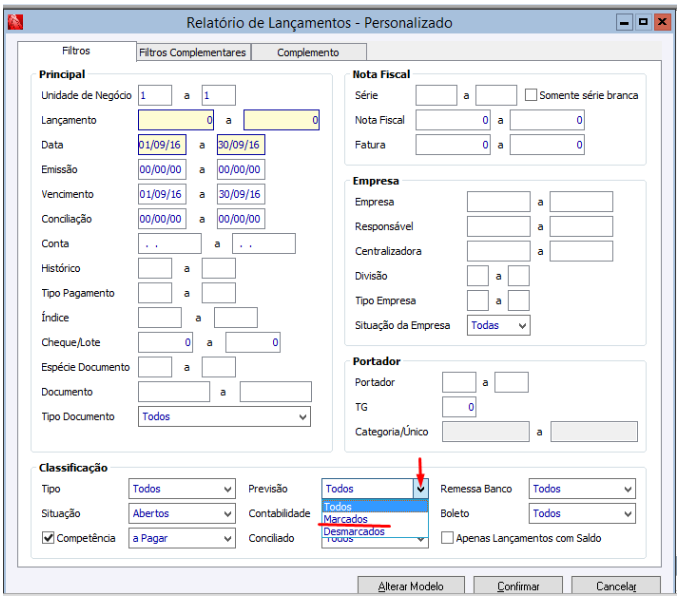
Task: Click the Categoria/Único start field
Action: point(486,432)
